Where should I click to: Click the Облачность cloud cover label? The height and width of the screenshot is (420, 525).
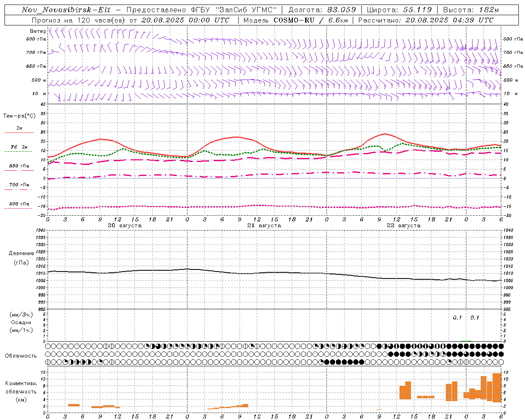coord(21,356)
